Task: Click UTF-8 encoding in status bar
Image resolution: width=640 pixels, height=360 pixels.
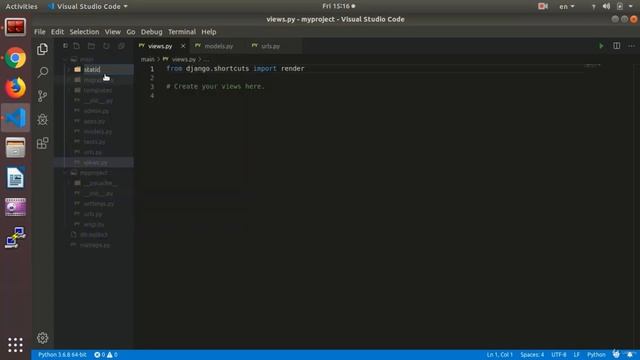Action: pyautogui.click(x=559, y=355)
